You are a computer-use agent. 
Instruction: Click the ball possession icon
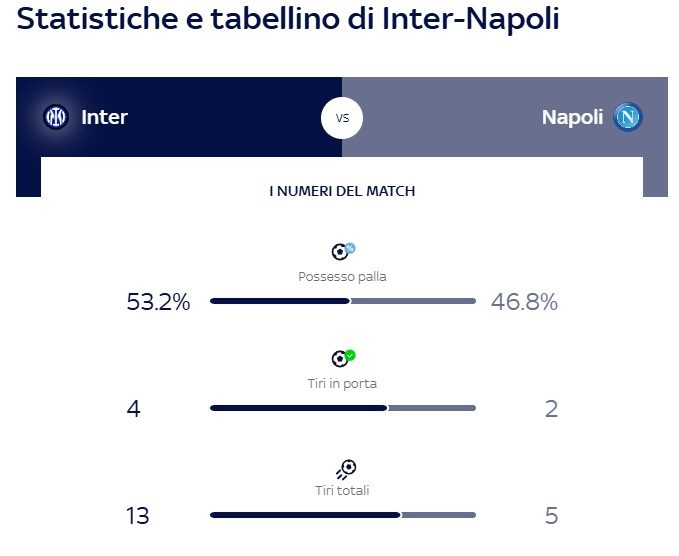coord(342,251)
